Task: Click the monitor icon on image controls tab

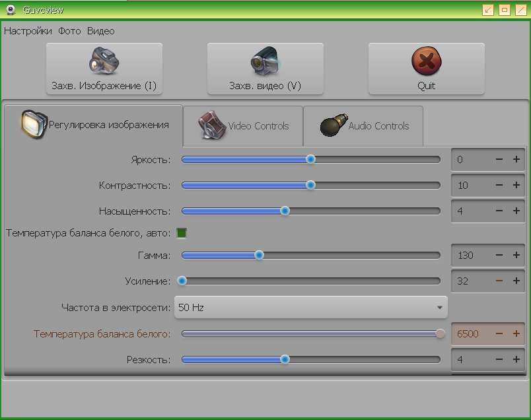Action: tap(34, 124)
